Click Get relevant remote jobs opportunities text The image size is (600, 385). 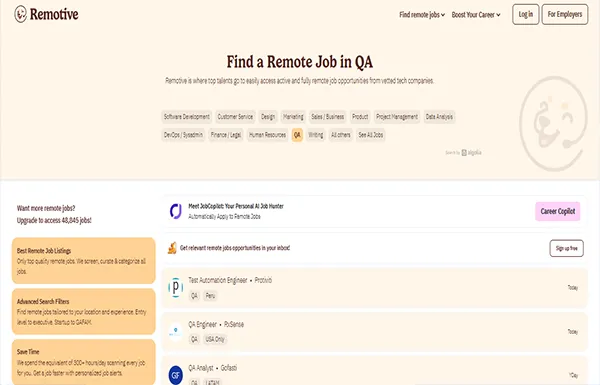coord(235,248)
